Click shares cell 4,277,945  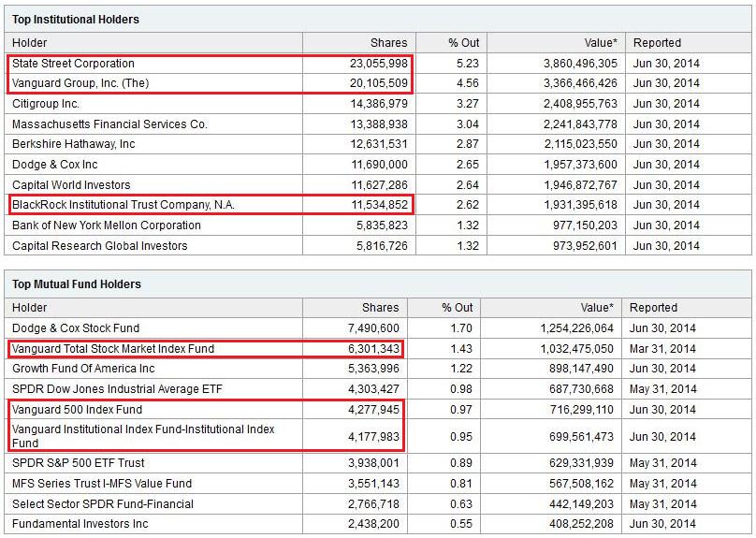373,409
